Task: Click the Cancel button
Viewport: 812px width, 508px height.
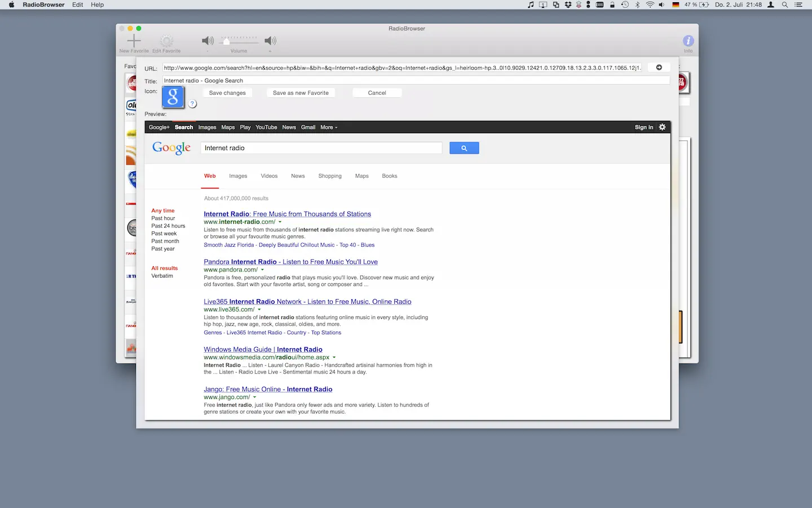Action: [377, 93]
